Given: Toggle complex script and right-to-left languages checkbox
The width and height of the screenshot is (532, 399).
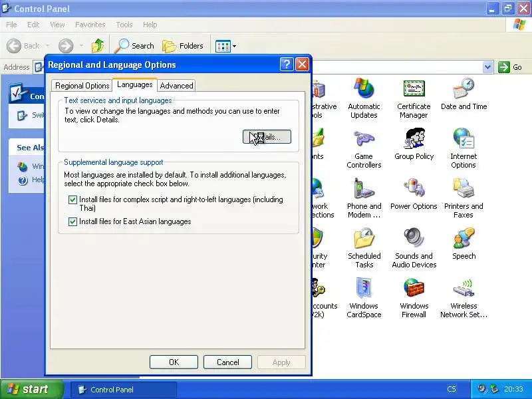Looking at the screenshot, I should pyautogui.click(x=72, y=199).
